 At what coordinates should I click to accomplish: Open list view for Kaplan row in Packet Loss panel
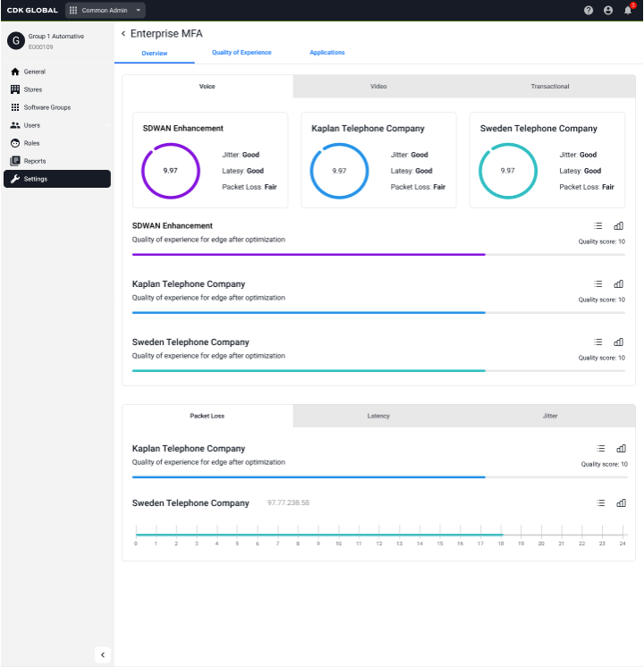pyautogui.click(x=600, y=448)
